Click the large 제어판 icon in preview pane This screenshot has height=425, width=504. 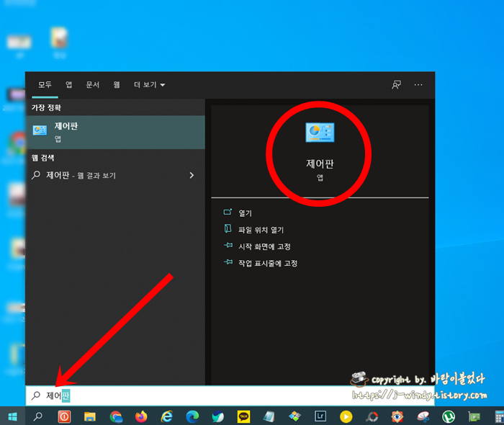(x=320, y=132)
